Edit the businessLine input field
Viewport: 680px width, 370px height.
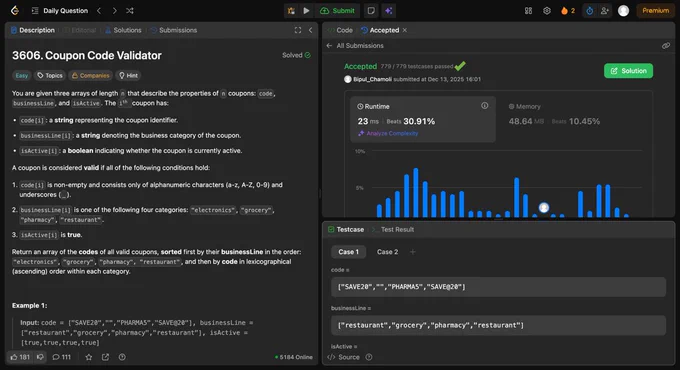pyautogui.click(x=498, y=325)
